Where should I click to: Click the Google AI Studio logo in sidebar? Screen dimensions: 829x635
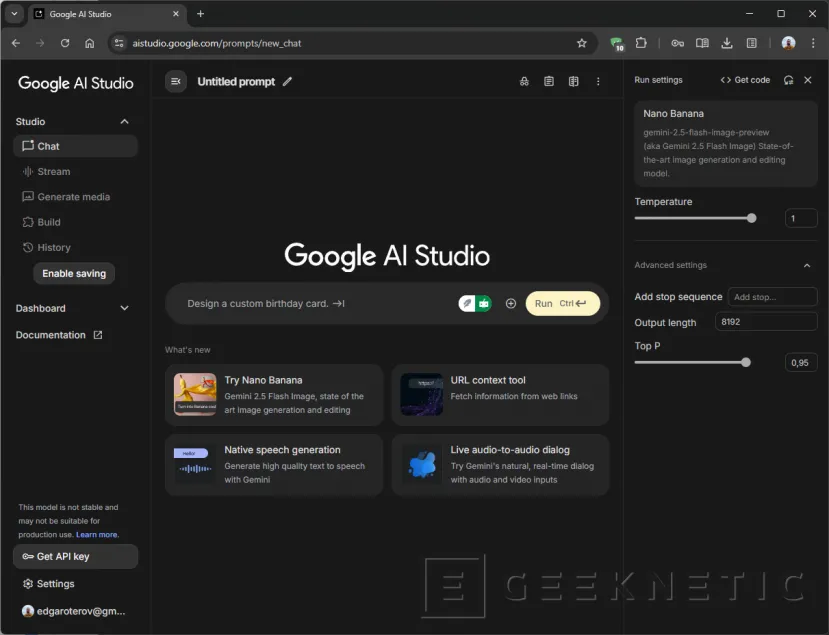[x=76, y=83]
